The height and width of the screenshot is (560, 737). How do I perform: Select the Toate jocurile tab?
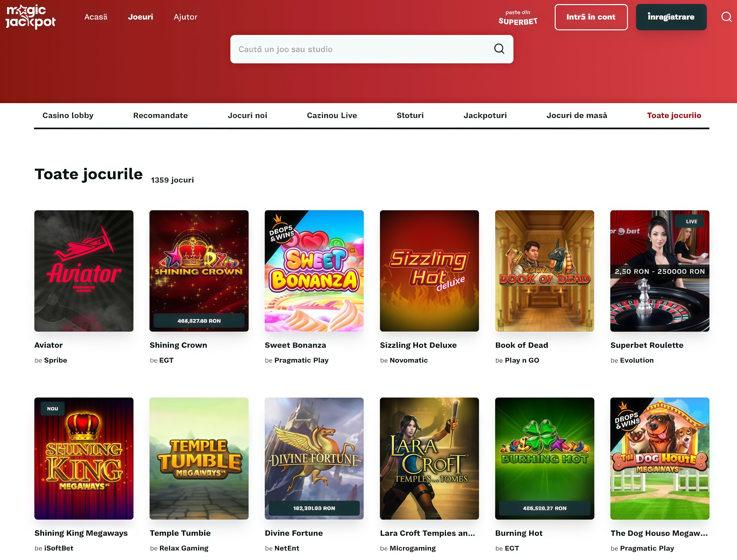pos(674,115)
